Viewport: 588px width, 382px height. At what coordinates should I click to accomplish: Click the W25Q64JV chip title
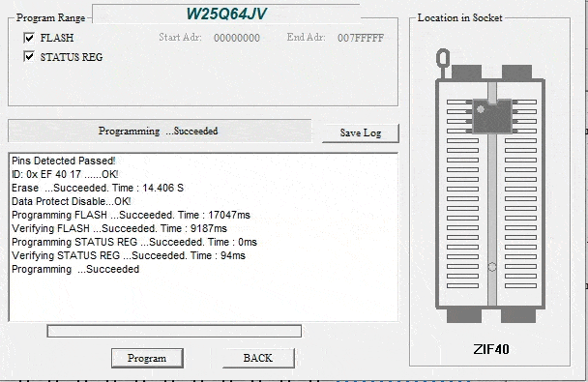(226, 14)
